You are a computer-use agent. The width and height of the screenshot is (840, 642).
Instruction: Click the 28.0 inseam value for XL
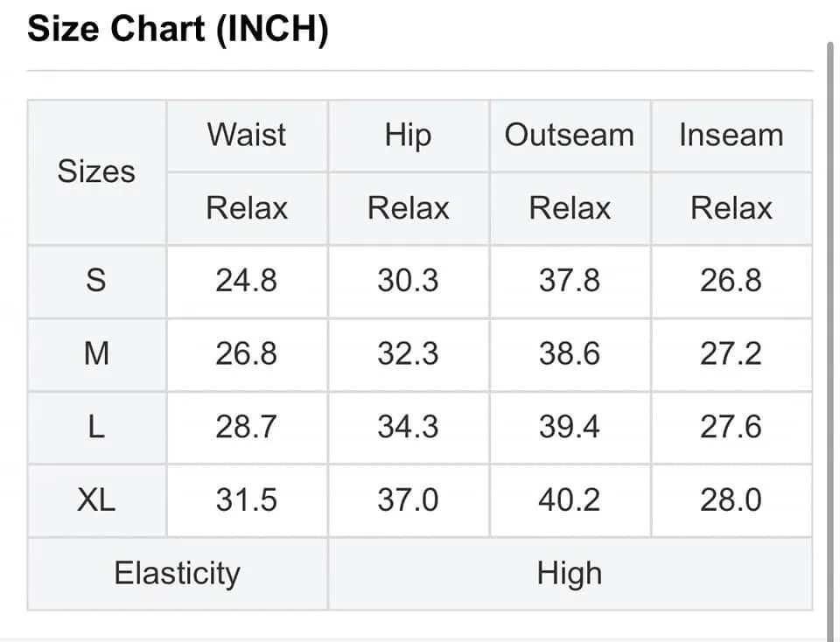731,500
